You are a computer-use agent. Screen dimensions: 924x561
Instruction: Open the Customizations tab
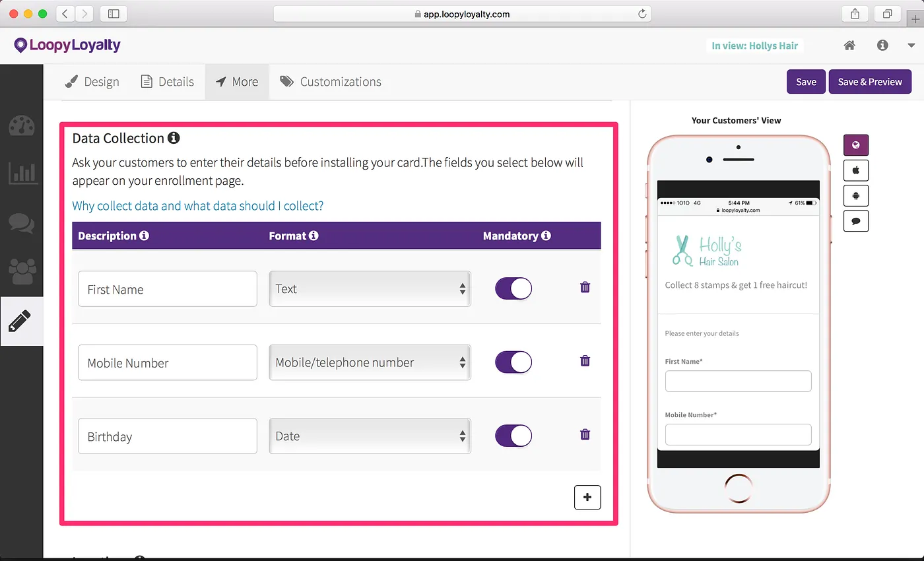331,82
